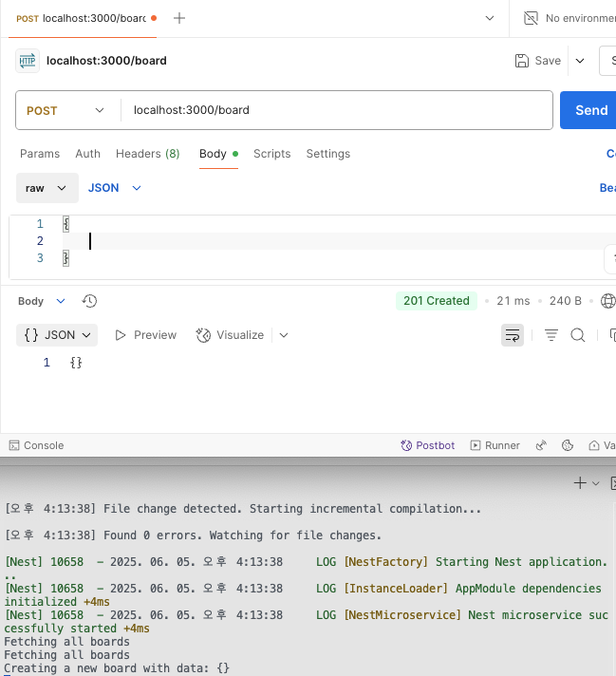Image resolution: width=616 pixels, height=676 pixels.
Task: Expand the open tabs list chevron
Action: point(489,18)
